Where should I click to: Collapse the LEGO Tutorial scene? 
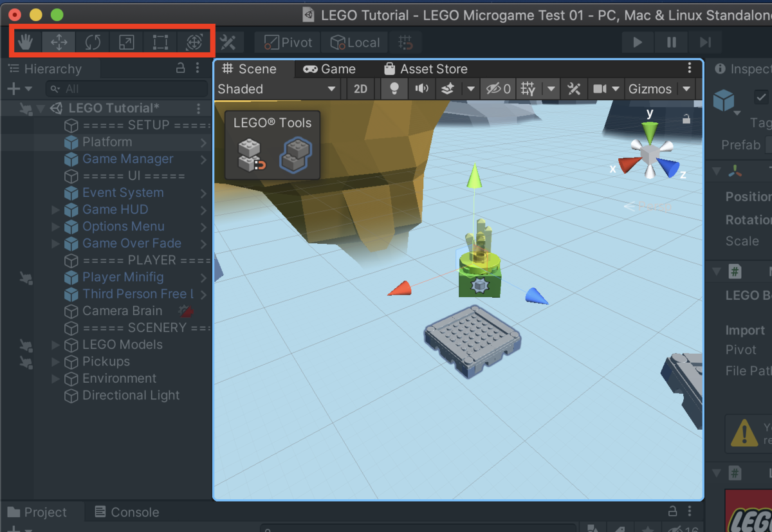[x=41, y=108]
